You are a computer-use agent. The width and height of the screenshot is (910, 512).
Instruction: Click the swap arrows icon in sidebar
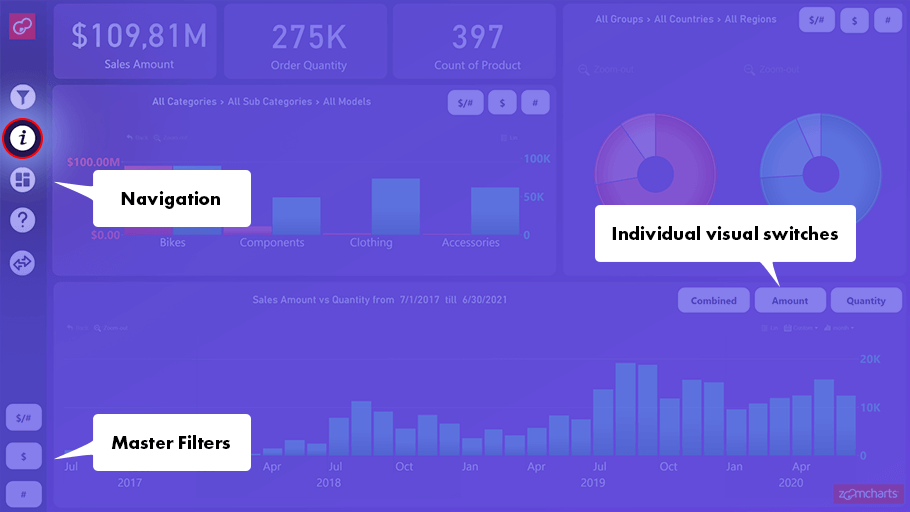pyautogui.click(x=23, y=263)
